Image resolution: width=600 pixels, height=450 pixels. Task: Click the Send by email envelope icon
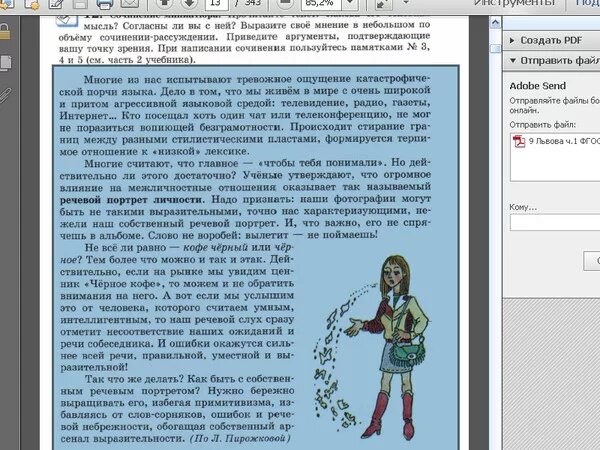tap(129, 3)
